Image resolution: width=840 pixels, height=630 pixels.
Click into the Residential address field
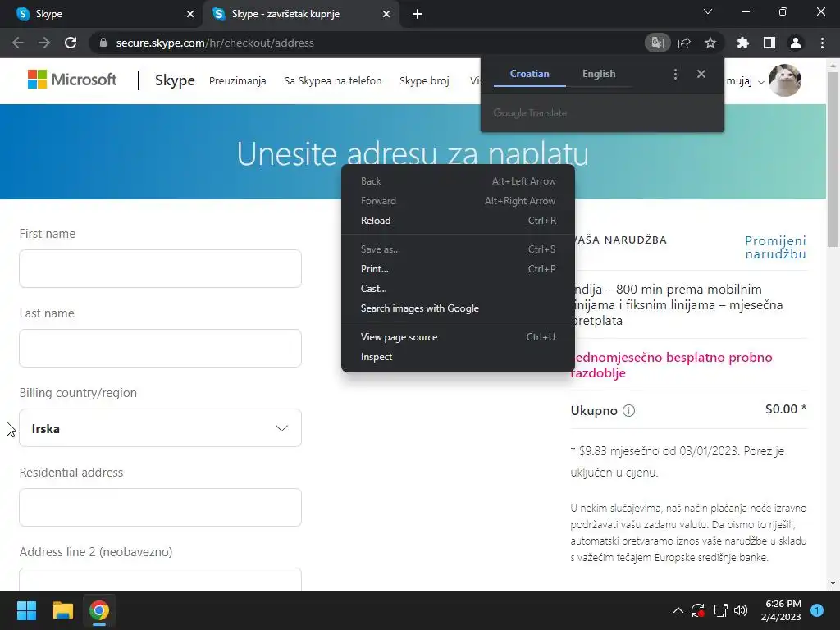[x=160, y=507]
